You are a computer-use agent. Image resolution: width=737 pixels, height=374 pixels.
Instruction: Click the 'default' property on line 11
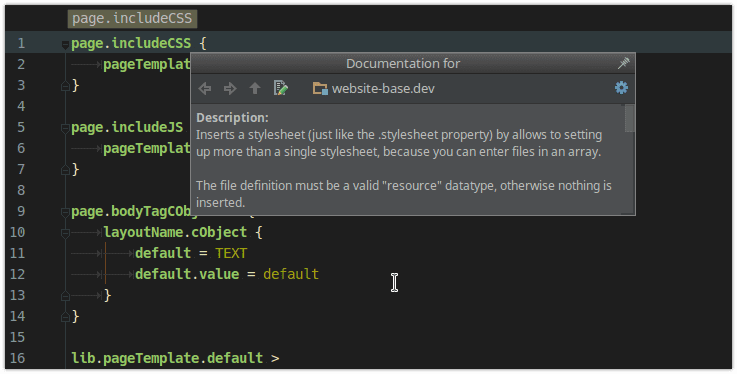(163, 253)
